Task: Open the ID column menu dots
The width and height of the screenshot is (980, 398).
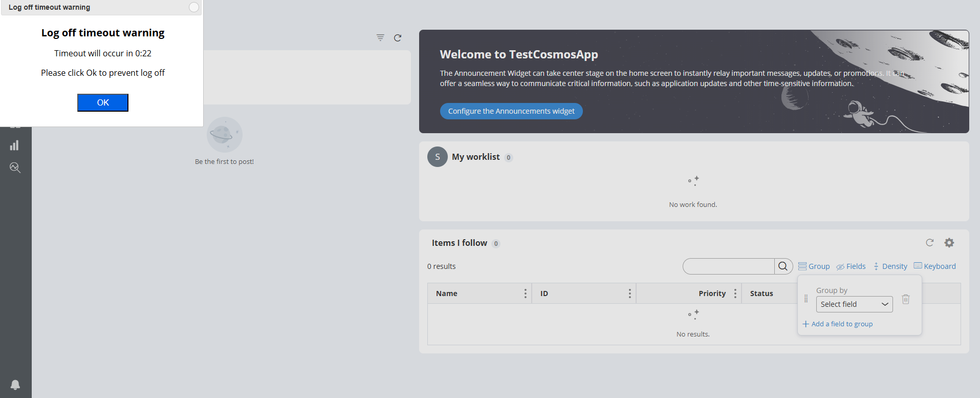Action: [x=629, y=294]
